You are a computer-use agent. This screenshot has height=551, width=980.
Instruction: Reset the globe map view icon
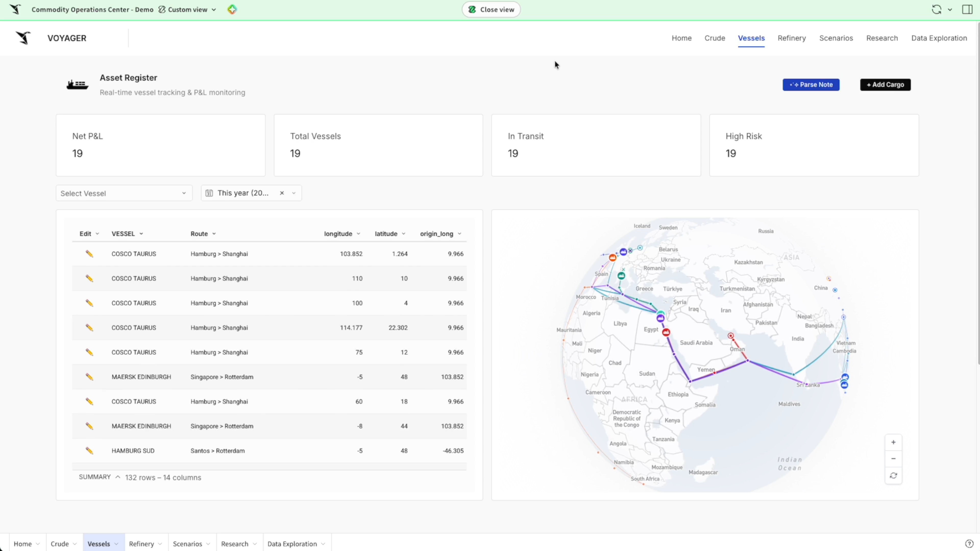[893, 475]
